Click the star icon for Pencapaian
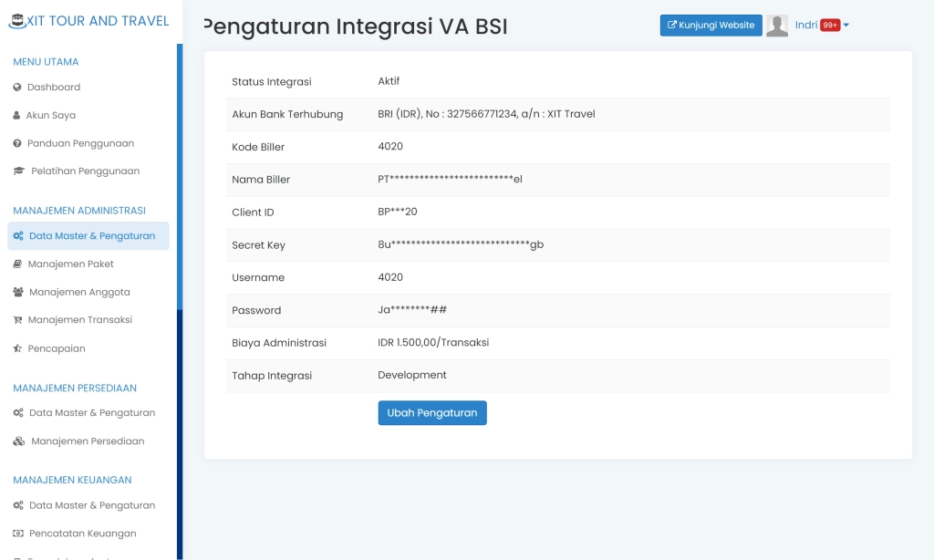934x560 pixels. tap(18, 347)
